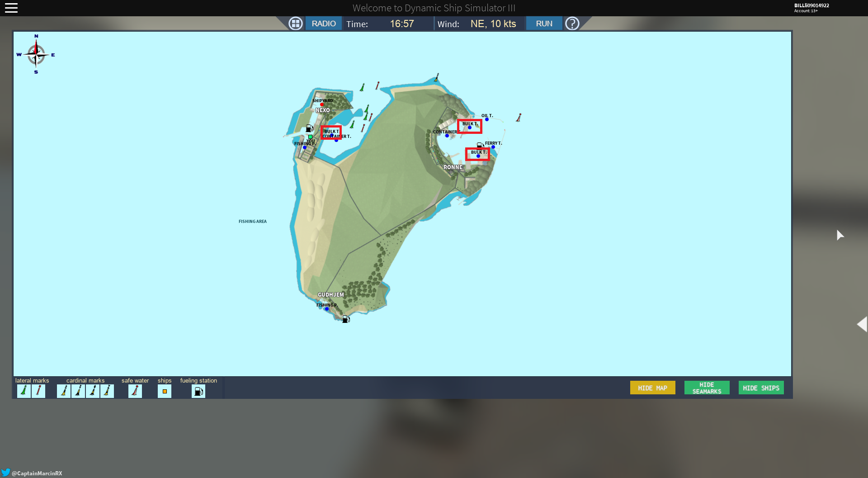This screenshot has width=868, height=478.
Task: Open the help question mark icon
Action: click(572, 24)
